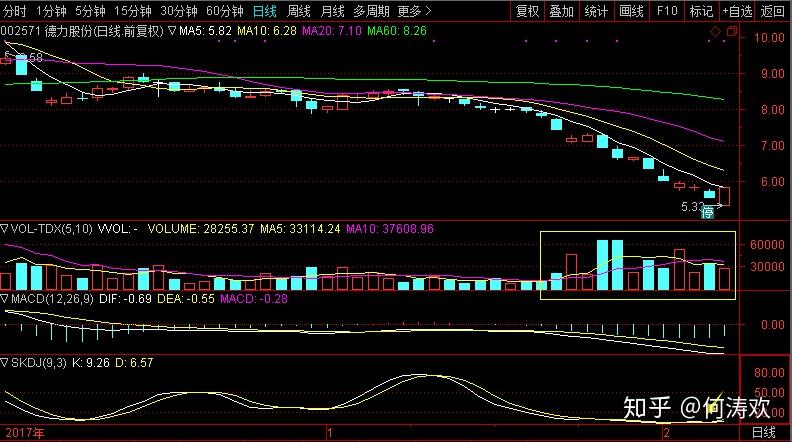Viewport: 792px width, 442px height.
Task: Click the MA5: 5.82 label
Action: [205, 31]
